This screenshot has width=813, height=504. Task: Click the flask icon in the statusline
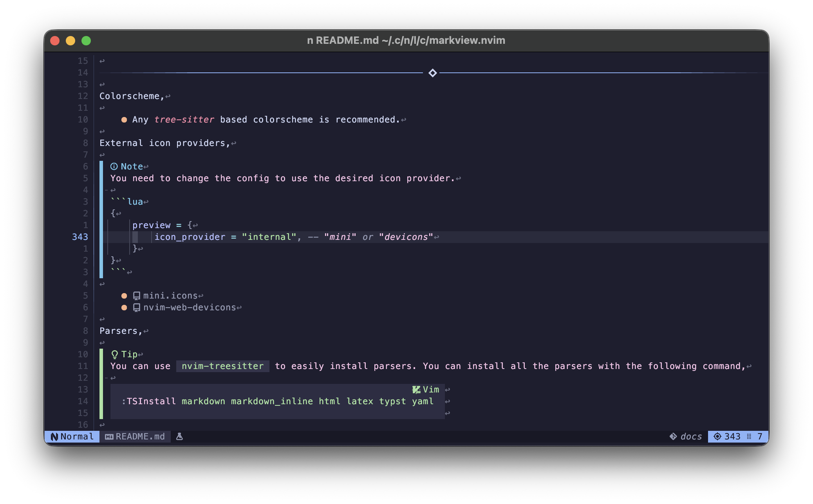(x=179, y=437)
